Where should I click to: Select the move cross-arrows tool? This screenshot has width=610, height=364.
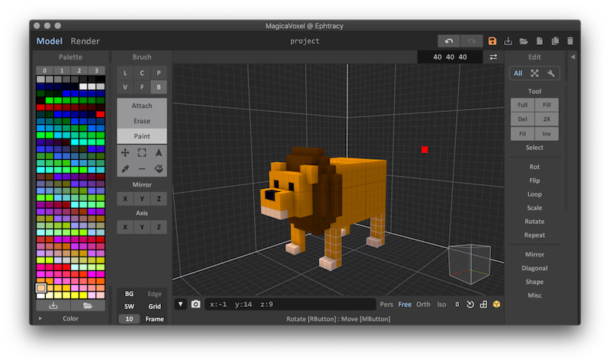pyautogui.click(x=125, y=152)
